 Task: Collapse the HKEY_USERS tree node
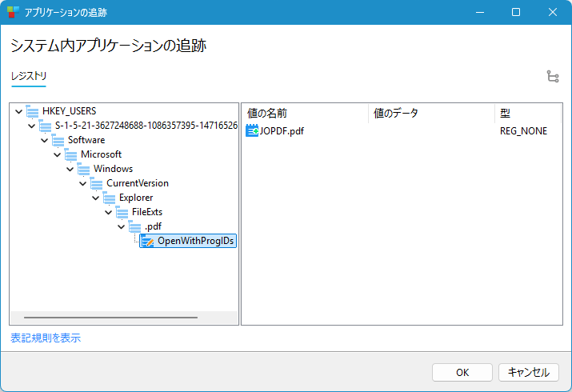coord(19,111)
